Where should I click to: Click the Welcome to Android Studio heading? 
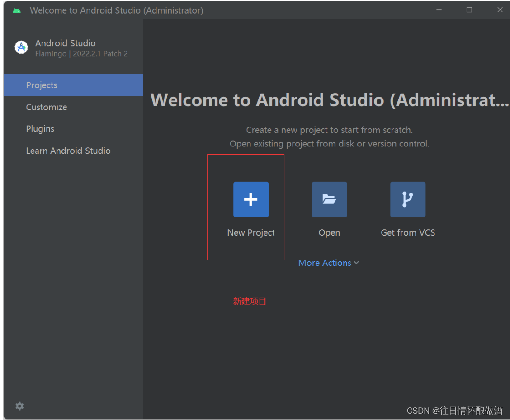pos(330,99)
